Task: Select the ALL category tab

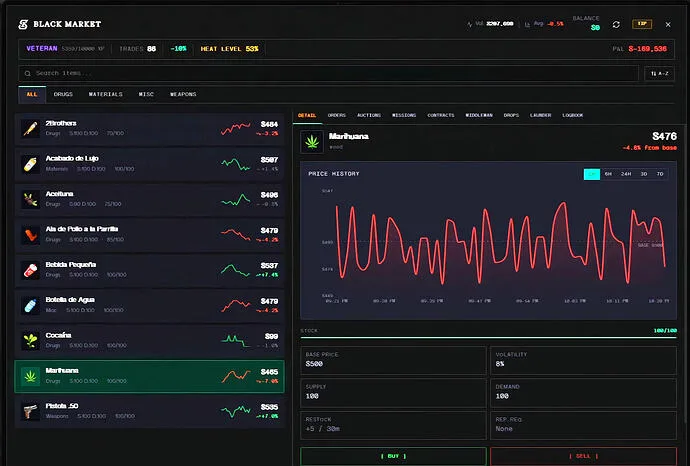Action: click(32, 95)
